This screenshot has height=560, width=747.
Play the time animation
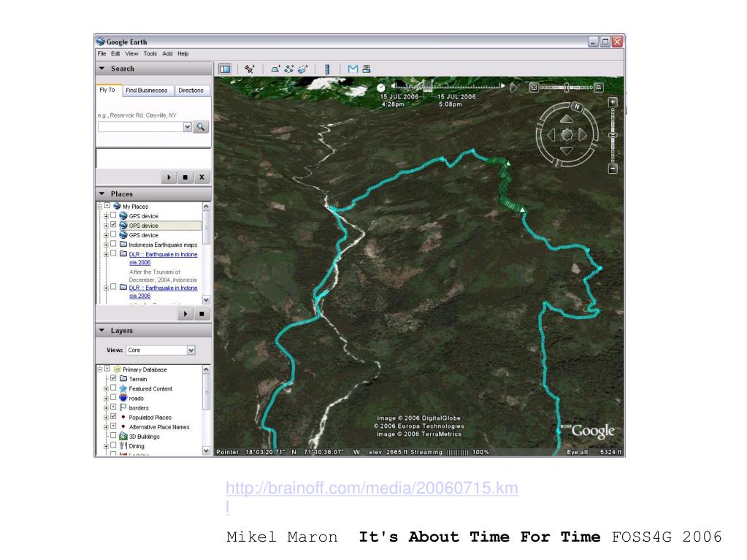coord(513,88)
